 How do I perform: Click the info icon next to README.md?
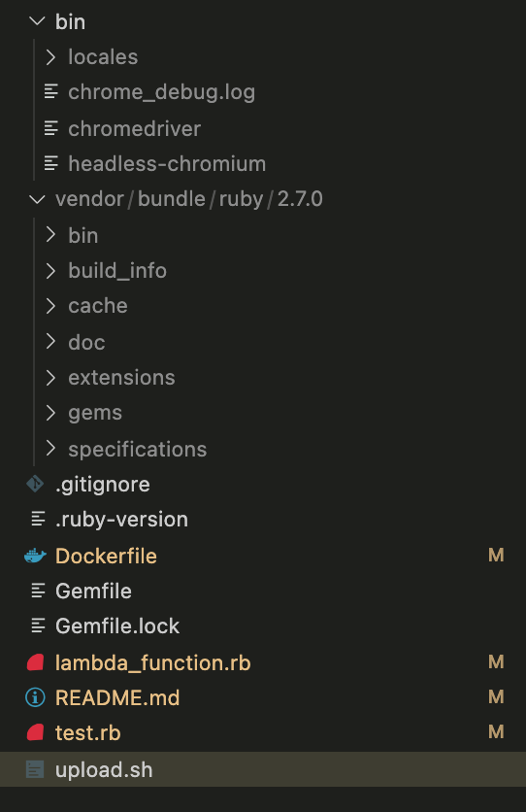point(35,697)
